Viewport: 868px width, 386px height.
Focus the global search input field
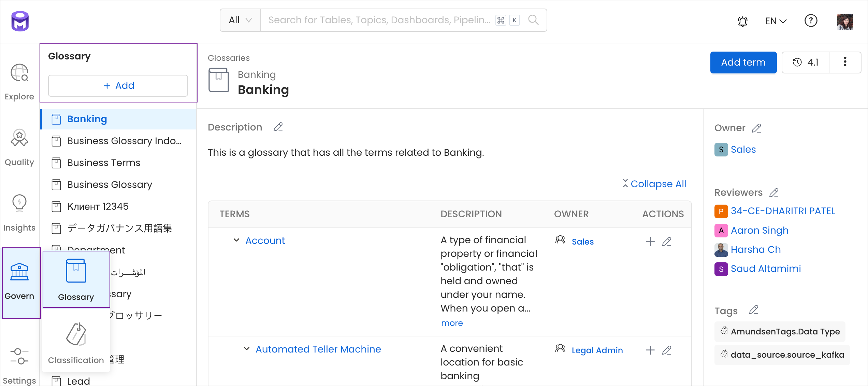click(379, 20)
